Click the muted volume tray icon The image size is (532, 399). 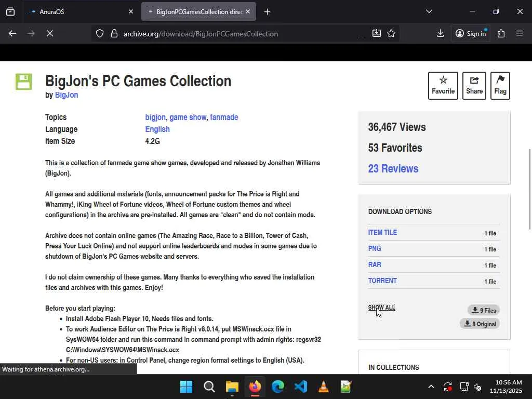click(478, 387)
